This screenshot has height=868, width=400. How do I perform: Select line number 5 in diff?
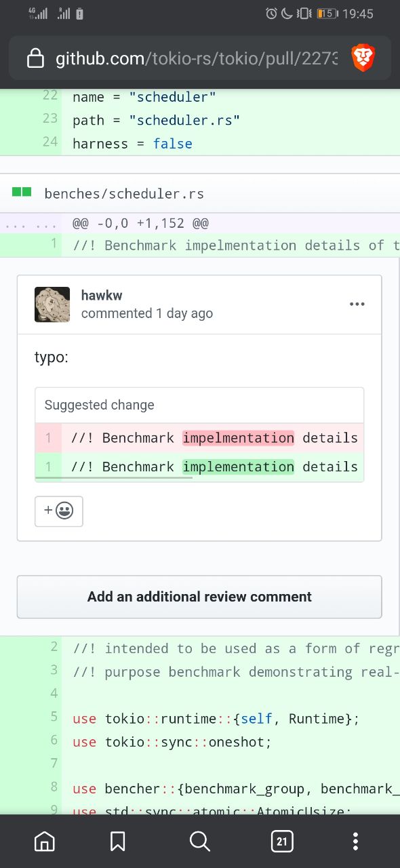[54, 717]
